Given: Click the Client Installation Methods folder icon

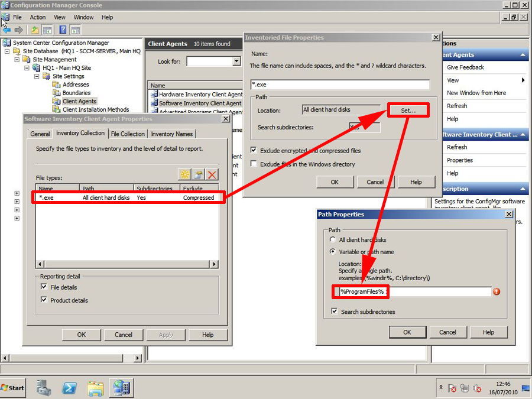Looking at the screenshot, I should pyautogui.click(x=56, y=109).
